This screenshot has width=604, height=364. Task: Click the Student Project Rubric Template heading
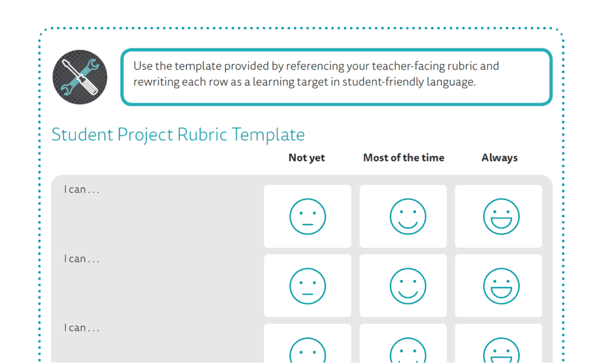tap(178, 135)
